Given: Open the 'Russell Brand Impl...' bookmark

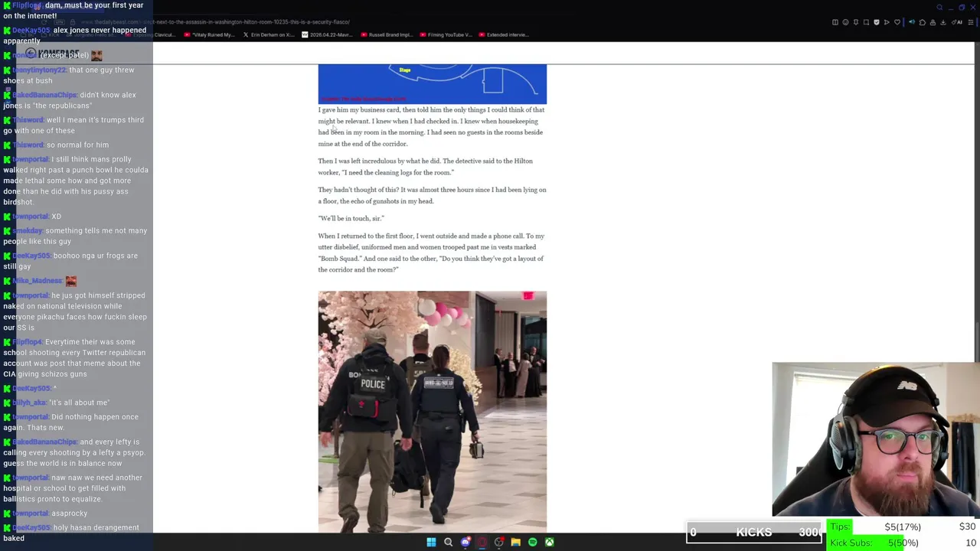Looking at the screenshot, I should (387, 34).
